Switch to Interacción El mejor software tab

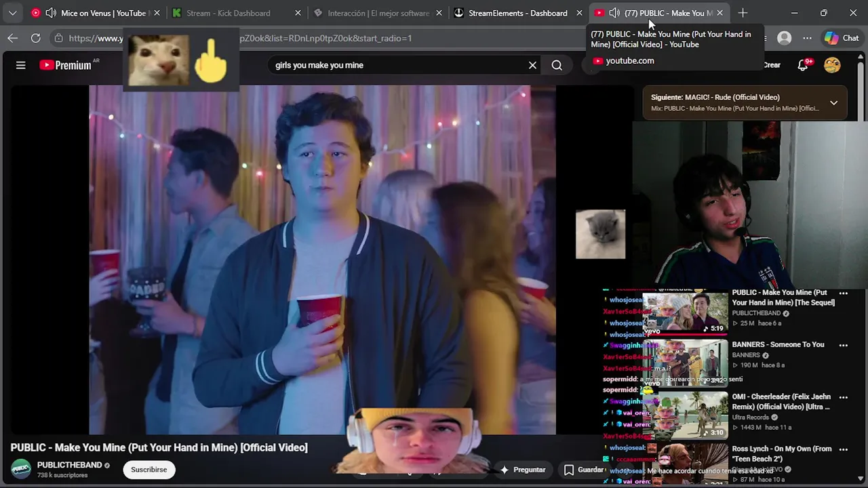[x=378, y=13]
